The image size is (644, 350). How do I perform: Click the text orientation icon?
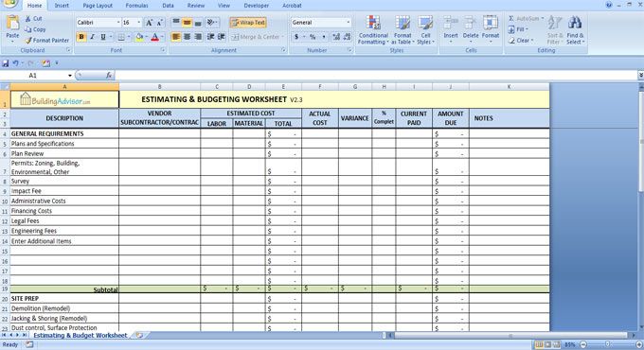tap(211, 23)
